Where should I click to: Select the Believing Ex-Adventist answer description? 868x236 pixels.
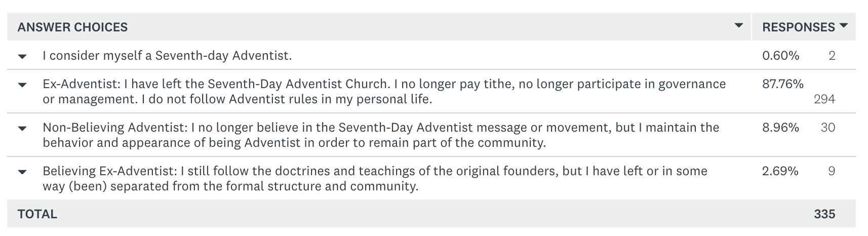coord(375,179)
